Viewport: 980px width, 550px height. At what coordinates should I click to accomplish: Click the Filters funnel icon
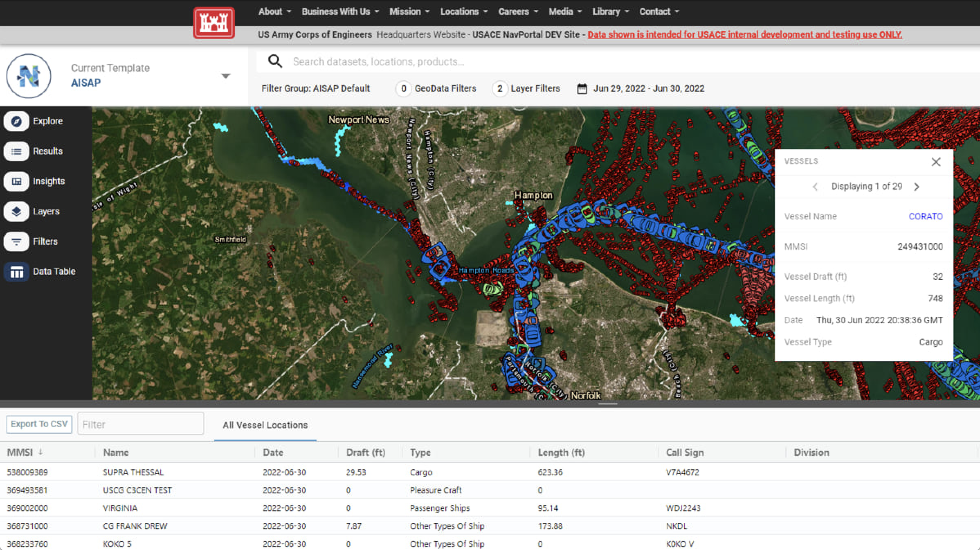click(x=16, y=241)
